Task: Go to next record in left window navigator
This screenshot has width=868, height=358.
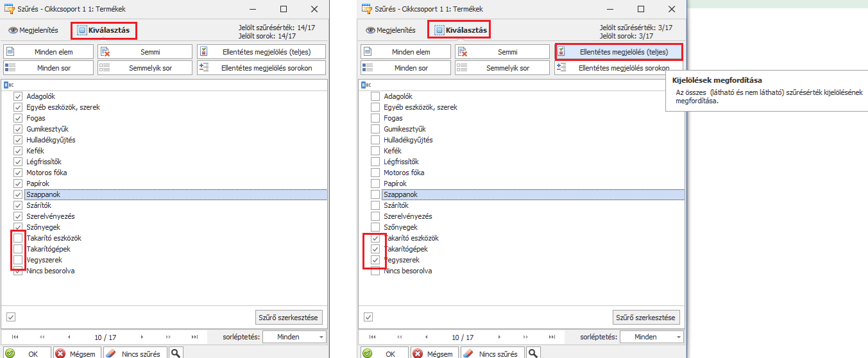Action: click(x=142, y=337)
